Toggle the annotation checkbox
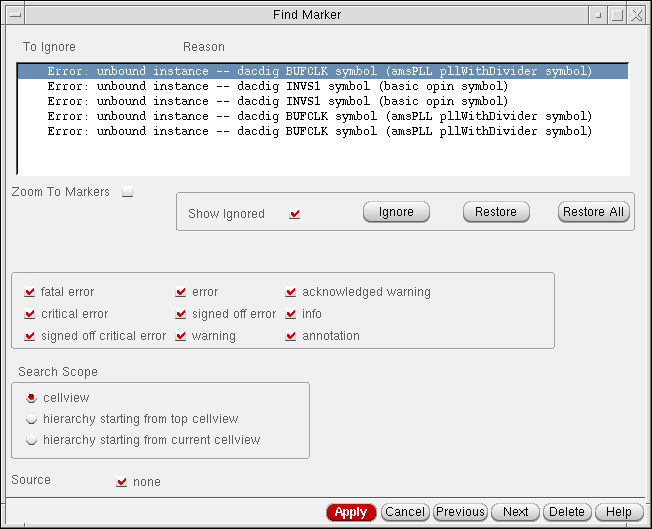 (291, 336)
